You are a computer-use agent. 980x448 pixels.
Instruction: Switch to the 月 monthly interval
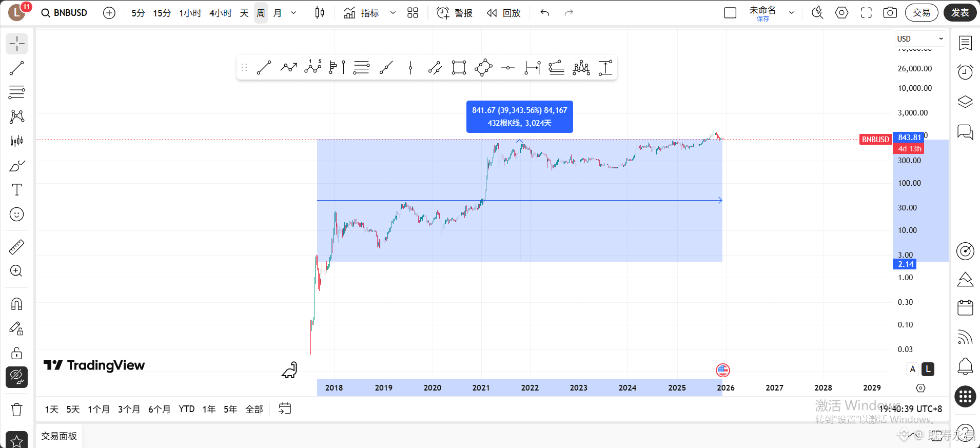[278, 13]
